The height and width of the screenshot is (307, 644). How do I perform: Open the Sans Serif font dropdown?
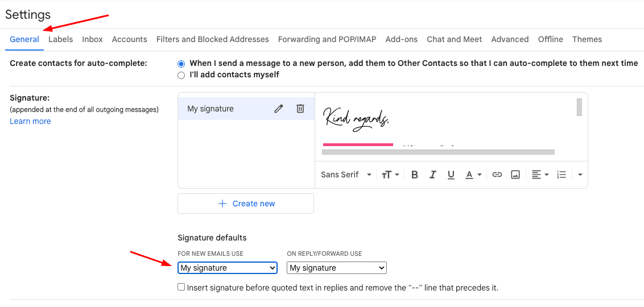pos(346,175)
